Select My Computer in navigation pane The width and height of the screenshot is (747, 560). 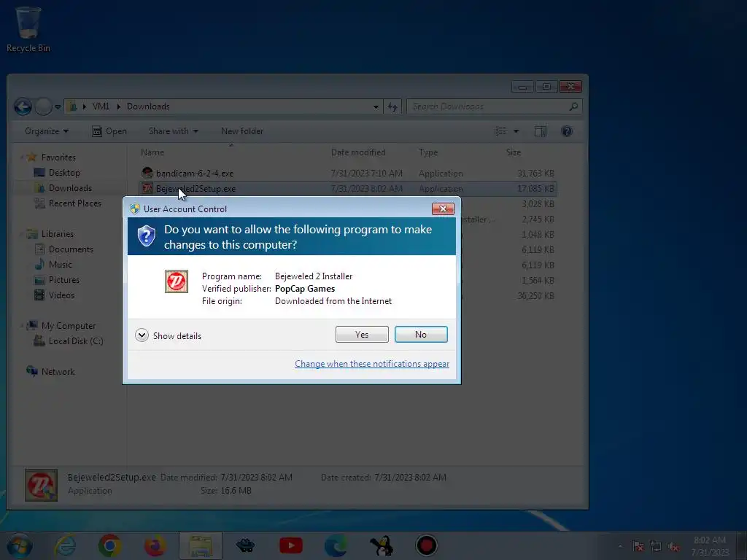(68, 326)
